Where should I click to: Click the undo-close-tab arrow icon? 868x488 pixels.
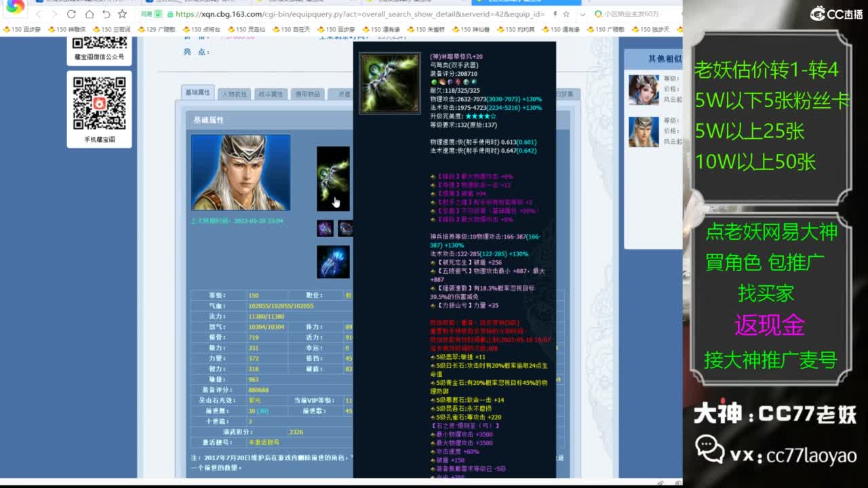point(106,14)
